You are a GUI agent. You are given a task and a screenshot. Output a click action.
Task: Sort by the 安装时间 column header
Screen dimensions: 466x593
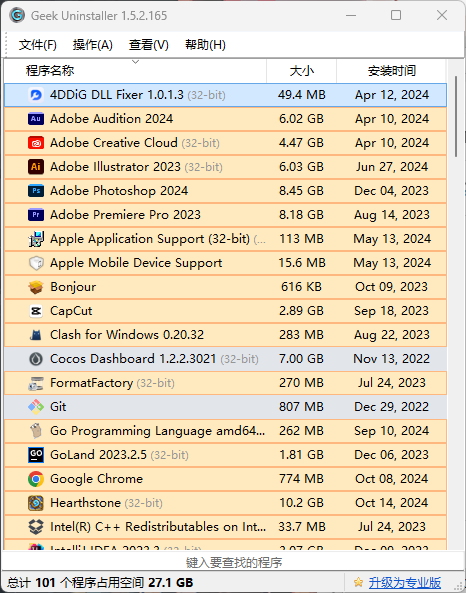[392, 71]
